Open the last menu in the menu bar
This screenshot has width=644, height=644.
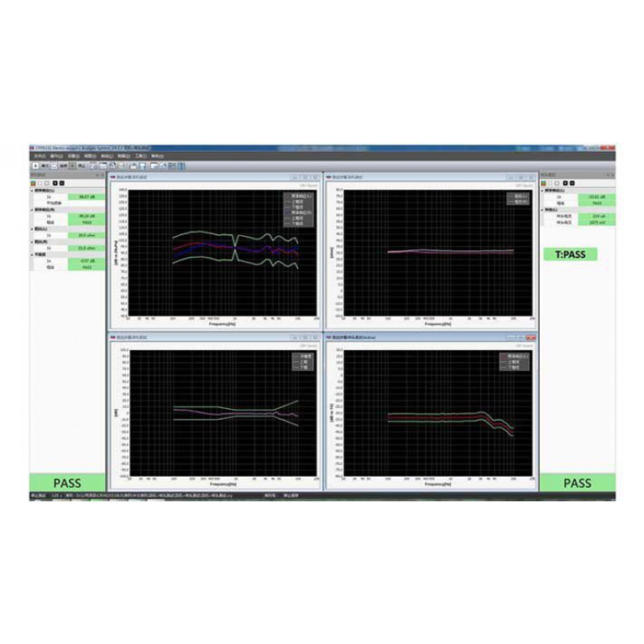[x=157, y=156]
